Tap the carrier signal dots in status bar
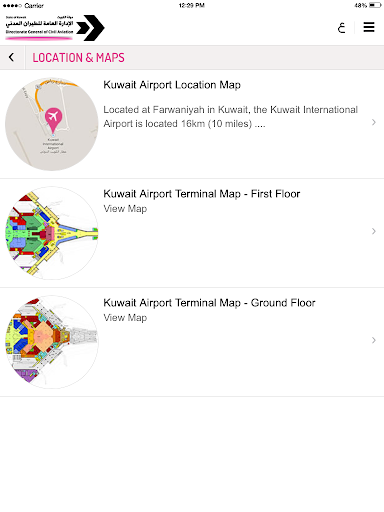The height and width of the screenshot is (512, 384). tap(12, 5)
